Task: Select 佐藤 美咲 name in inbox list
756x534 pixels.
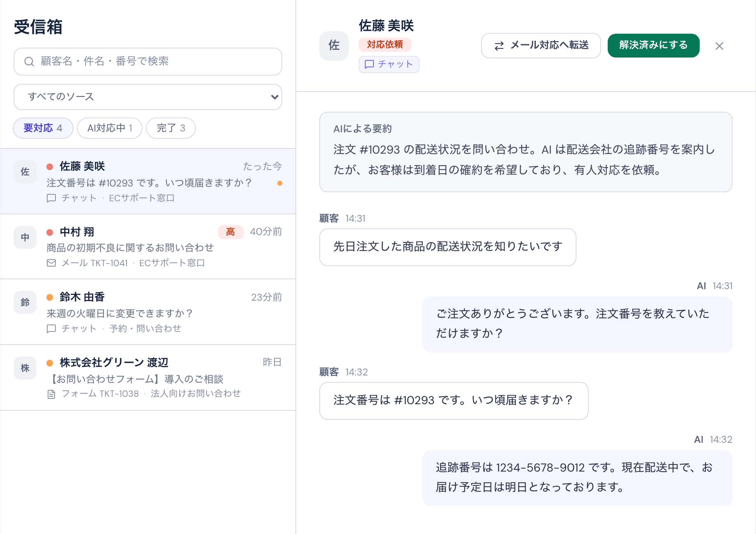Action: click(82, 166)
